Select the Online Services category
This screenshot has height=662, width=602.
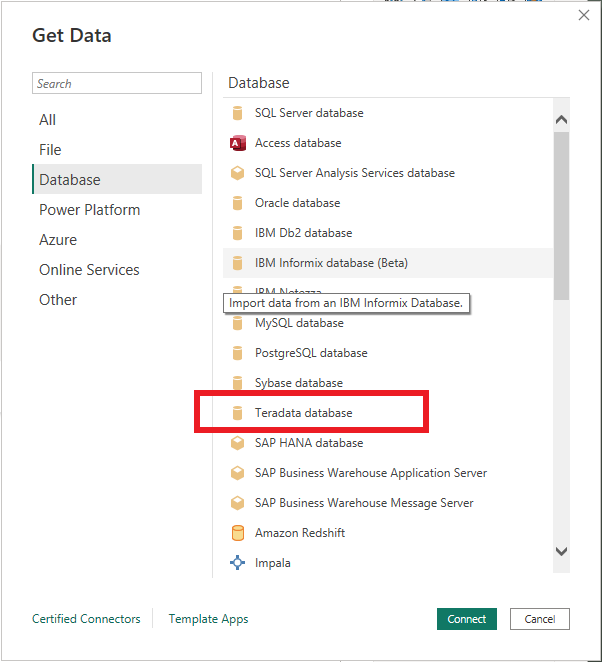117,270
